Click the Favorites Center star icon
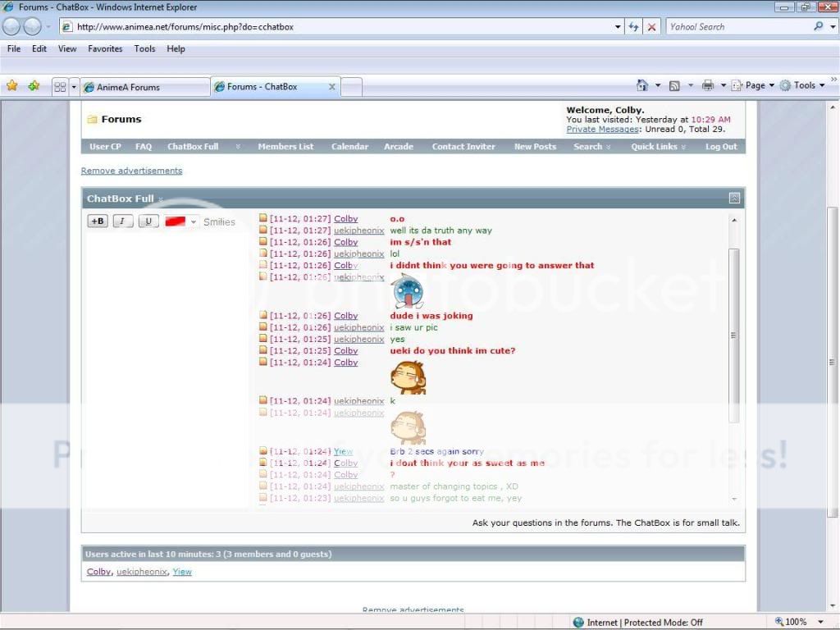The image size is (840, 630). click(12, 85)
